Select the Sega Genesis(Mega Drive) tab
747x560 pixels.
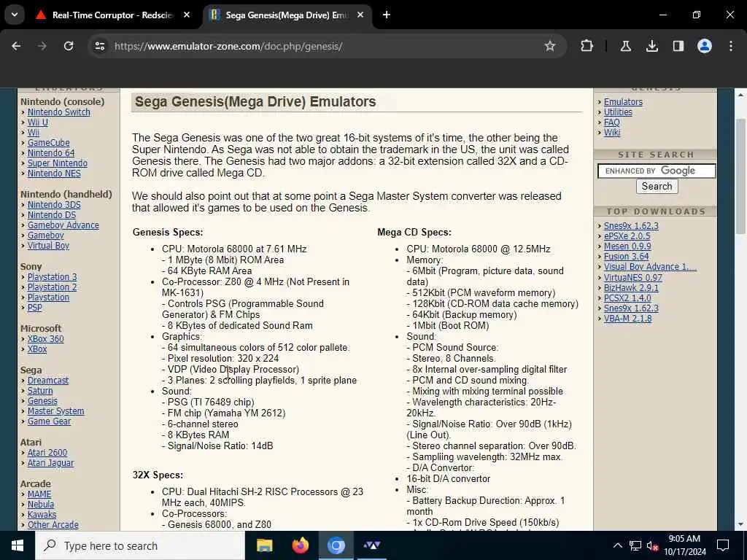coord(287,15)
